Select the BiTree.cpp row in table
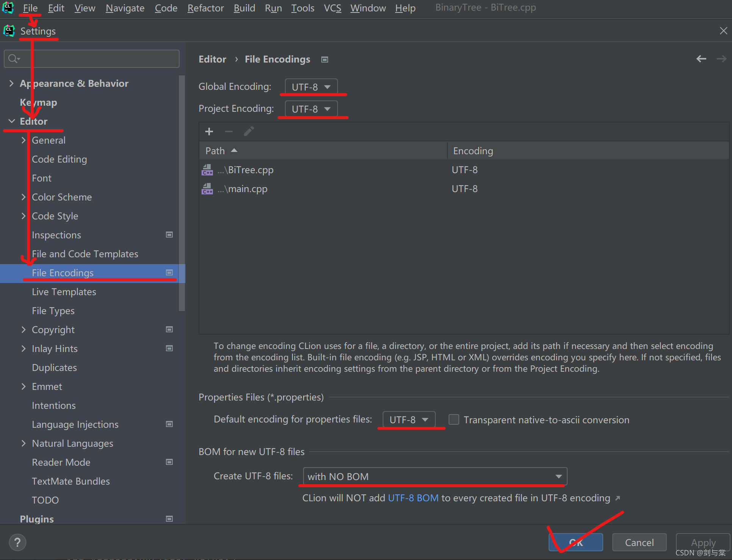Image resolution: width=732 pixels, height=560 pixels. point(464,170)
